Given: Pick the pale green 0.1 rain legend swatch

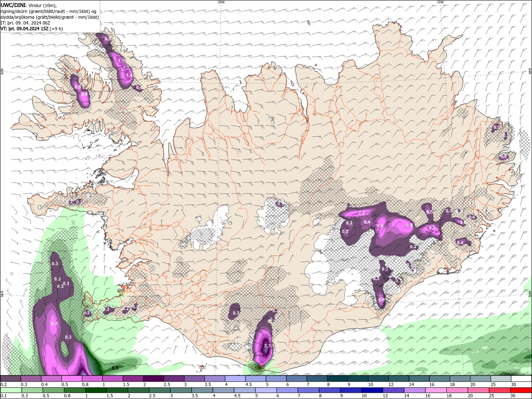Looking at the screenshot, I should point(11,390).
